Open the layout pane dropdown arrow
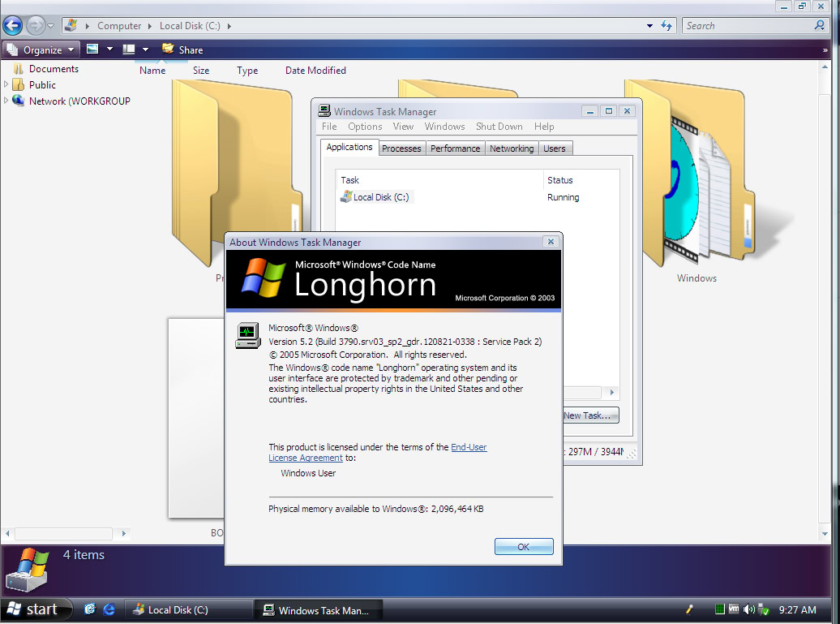The image size is (840, 624). (145, 49)
